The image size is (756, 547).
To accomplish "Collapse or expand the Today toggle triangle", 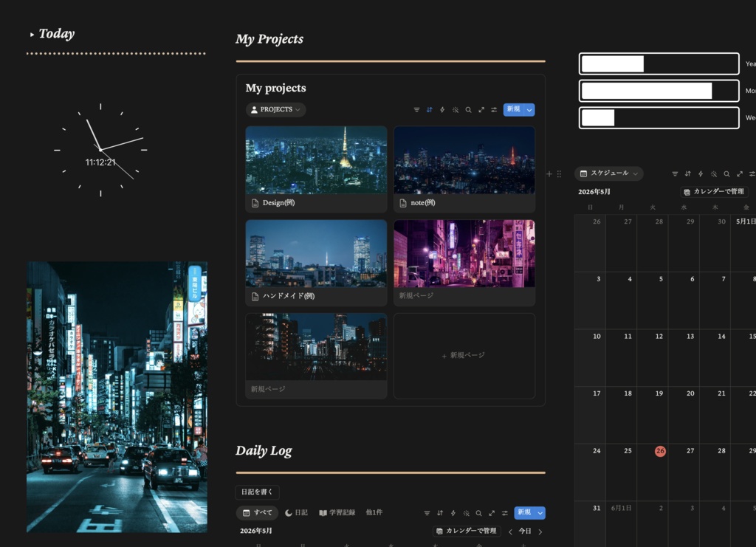I will pyautogui.click(x=32, y=34).
